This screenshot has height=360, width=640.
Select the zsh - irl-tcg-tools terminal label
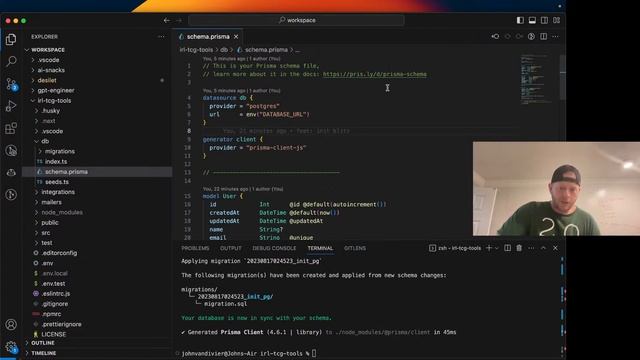point(455,248)
